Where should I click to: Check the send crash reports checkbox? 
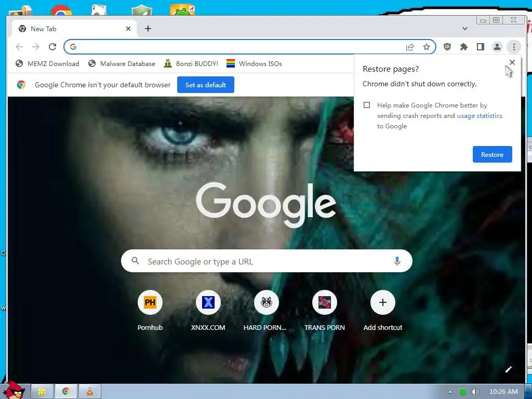tap(367, 105)
